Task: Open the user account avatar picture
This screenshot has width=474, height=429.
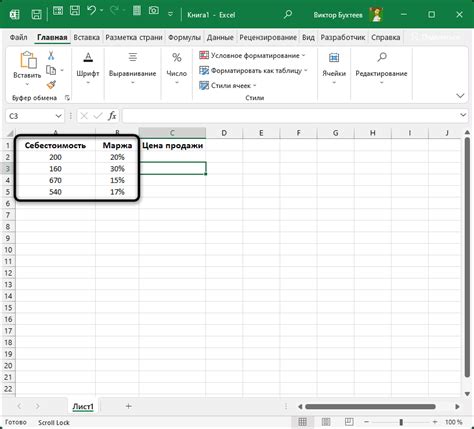Action: pos(376,14)
